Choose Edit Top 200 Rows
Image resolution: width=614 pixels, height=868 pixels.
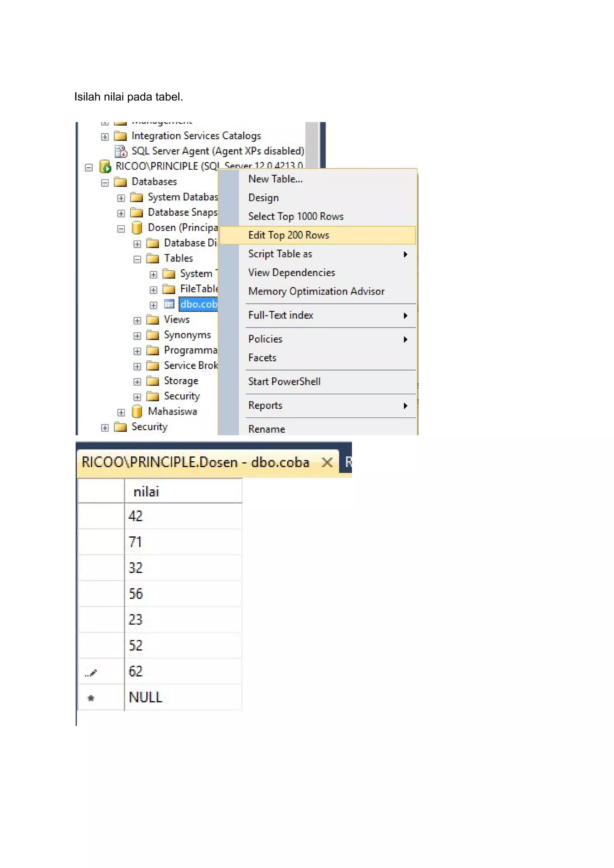point(289,235)
